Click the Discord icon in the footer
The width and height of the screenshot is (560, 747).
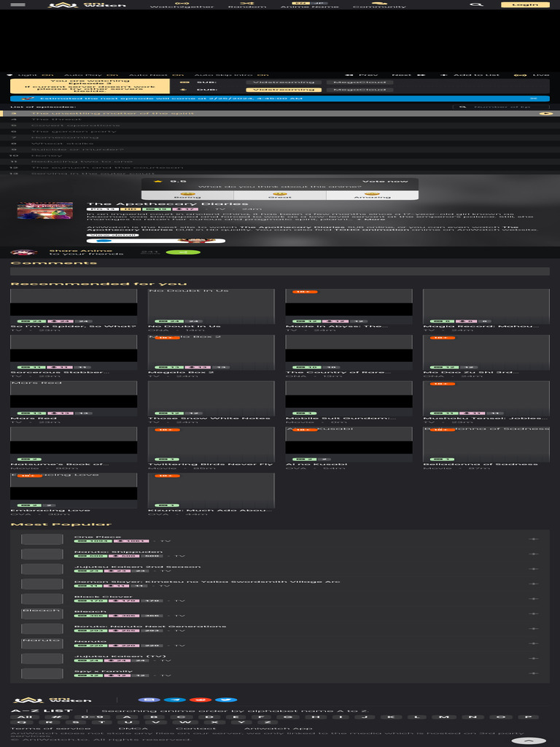click(x=149, y=700)
